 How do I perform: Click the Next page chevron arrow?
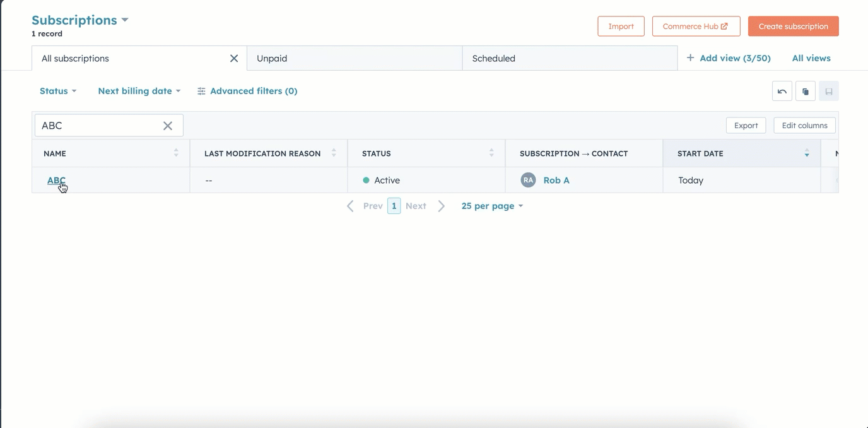click(x=440, y=205)
